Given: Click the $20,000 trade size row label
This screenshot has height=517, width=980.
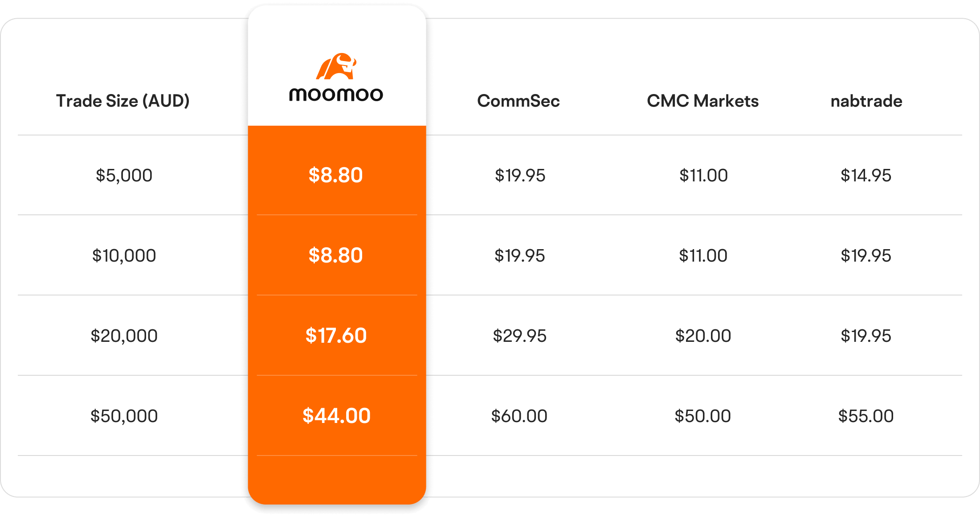Looking at the screenshot, I should tap(124, 336).
